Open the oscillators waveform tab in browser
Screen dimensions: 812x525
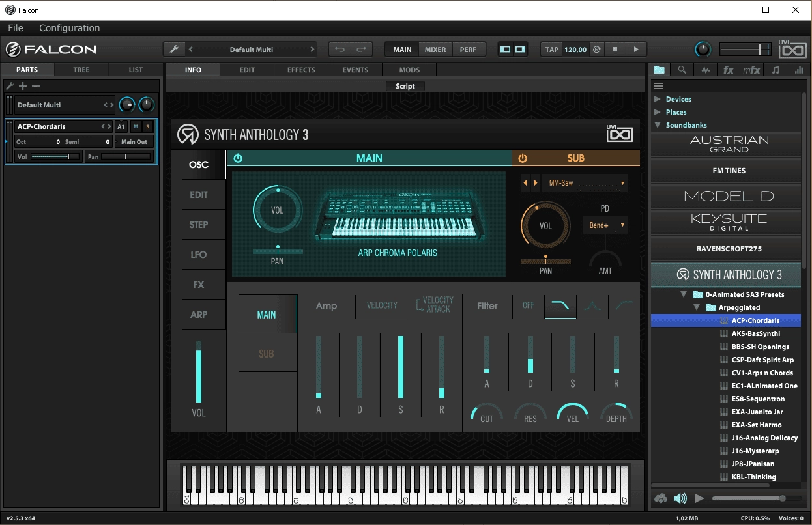[705, 70]
